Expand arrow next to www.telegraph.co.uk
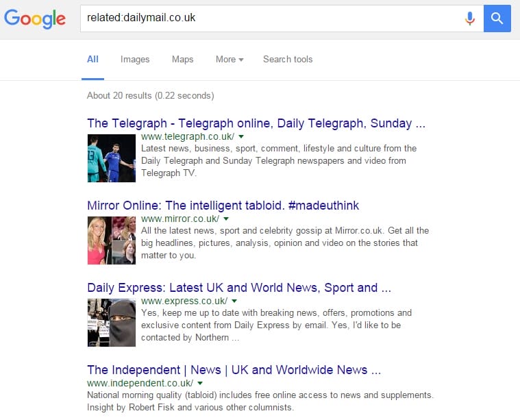This screenshot has height=420, width=520. tap(242, 137)
